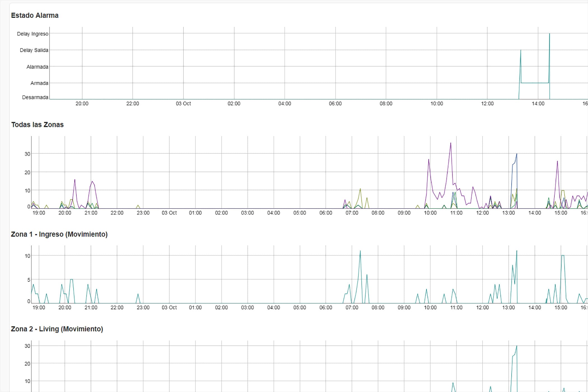Click the "Alarmada" state label
588x392 pixels.
click(37, 67)
